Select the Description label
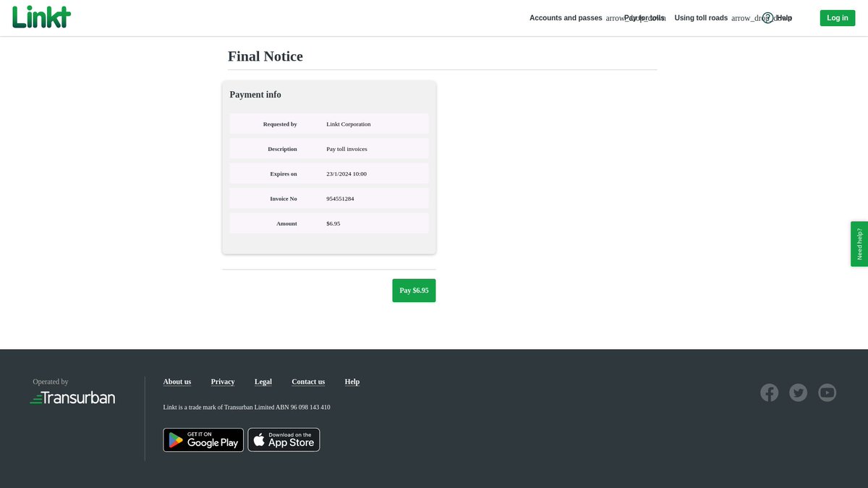This screenshot has width=868, height=488. 282,149
